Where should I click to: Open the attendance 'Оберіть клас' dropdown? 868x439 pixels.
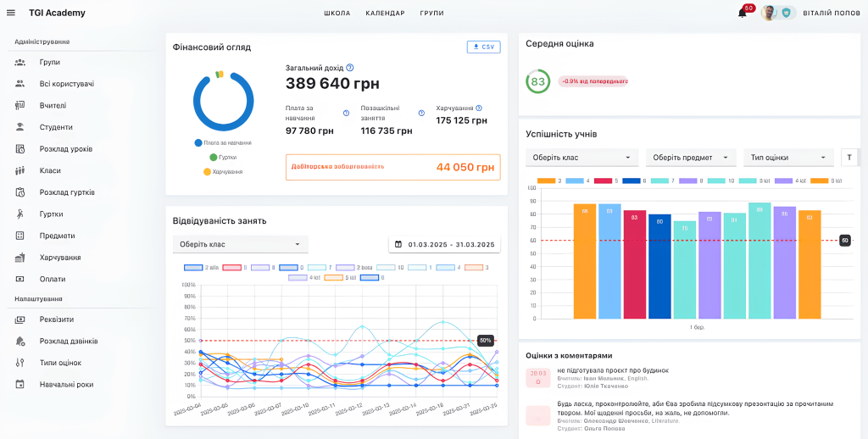pyautogui.click(x=240, y=244)
